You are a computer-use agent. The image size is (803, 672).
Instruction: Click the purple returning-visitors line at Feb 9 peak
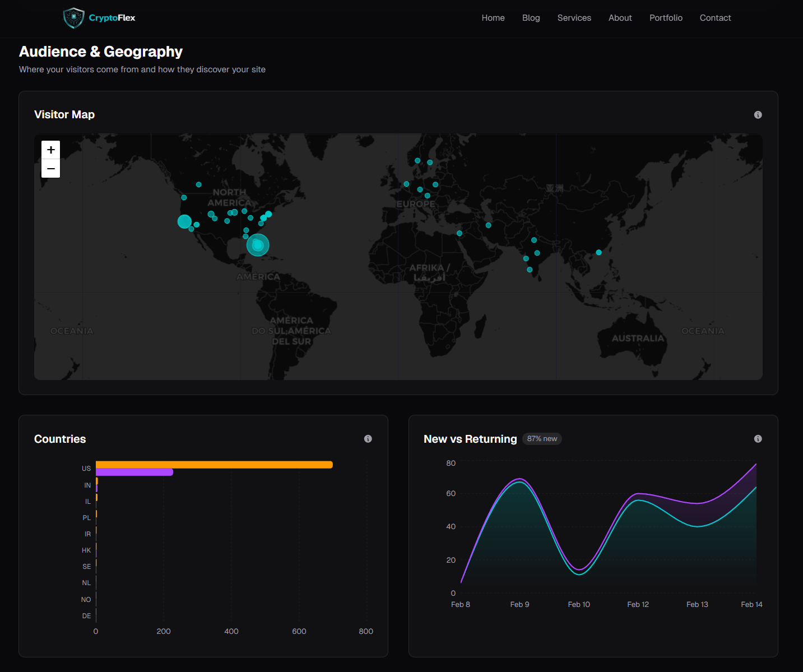[x=520, y=480]
